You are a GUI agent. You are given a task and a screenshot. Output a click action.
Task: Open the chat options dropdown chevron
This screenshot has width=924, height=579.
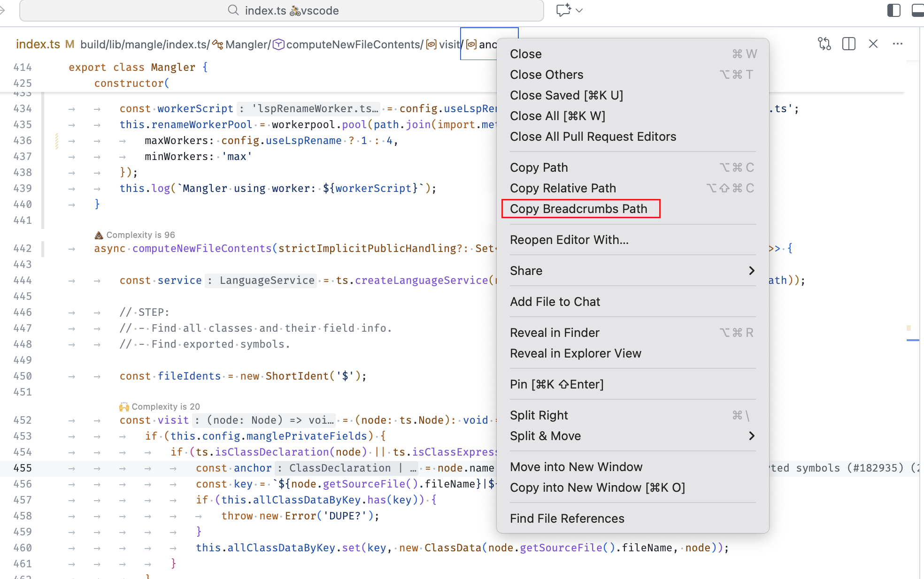(x=579, y=10)
